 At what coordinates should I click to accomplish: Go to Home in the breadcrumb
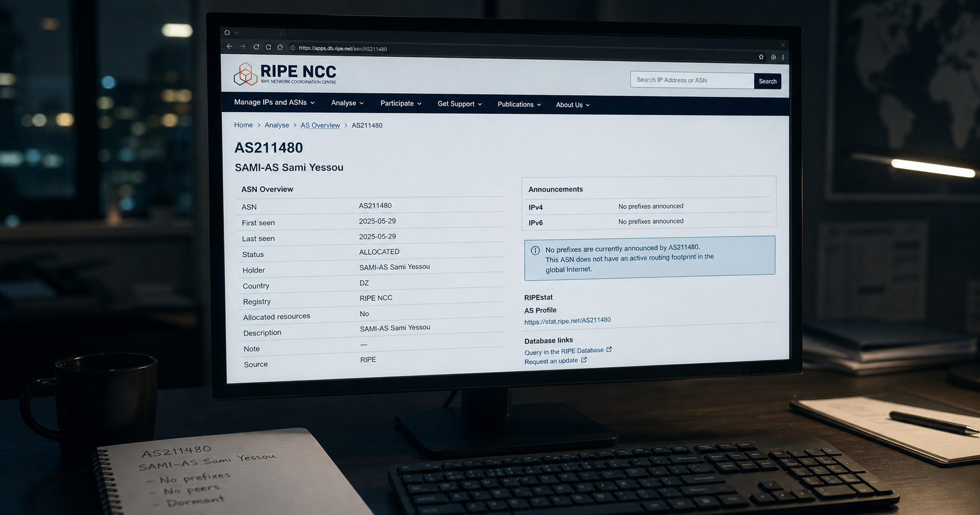pos(243,125)
